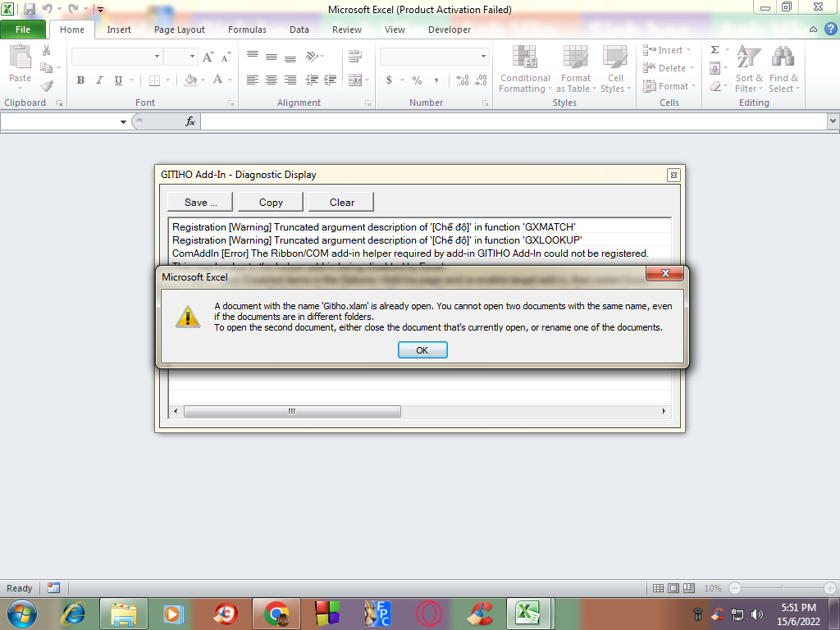This screenshot has height=630, width=840.
Task: Toggle Underline formatting
Action: (118, 80)
